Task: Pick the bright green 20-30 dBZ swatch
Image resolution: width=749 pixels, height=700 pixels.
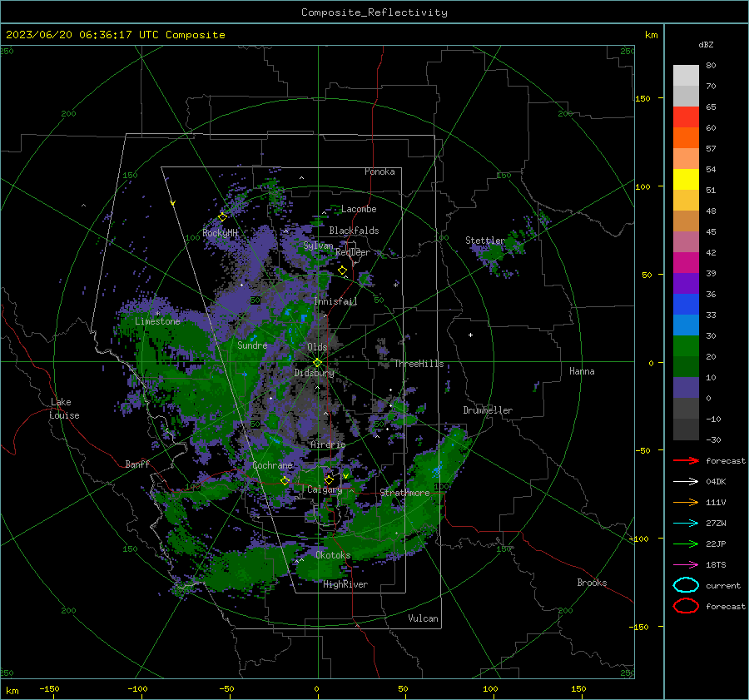Action: click(x=686, y=346)
